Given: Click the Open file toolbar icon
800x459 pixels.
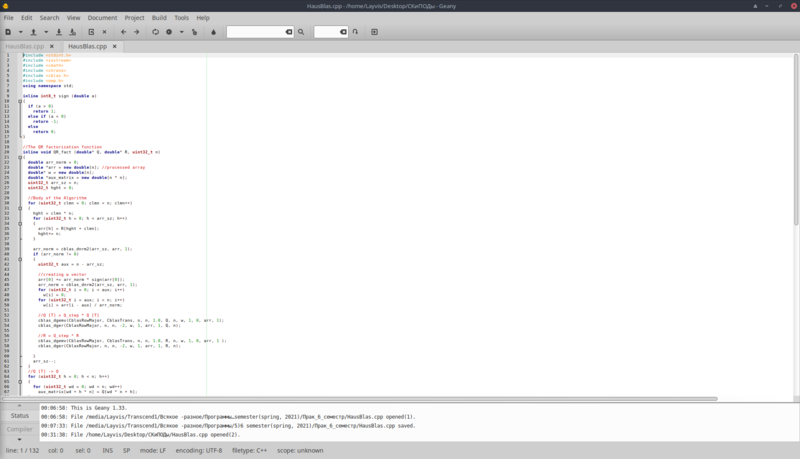Looking at the screenshot, I should tap(34, 32).
